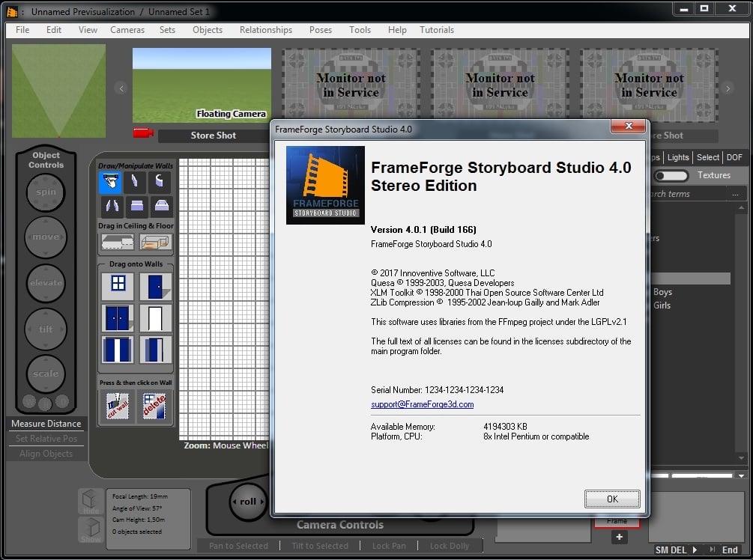Image resolution: width=753 pixels, height=560 pixels.
Task: Open the File menu
Action: coord(22,30)
